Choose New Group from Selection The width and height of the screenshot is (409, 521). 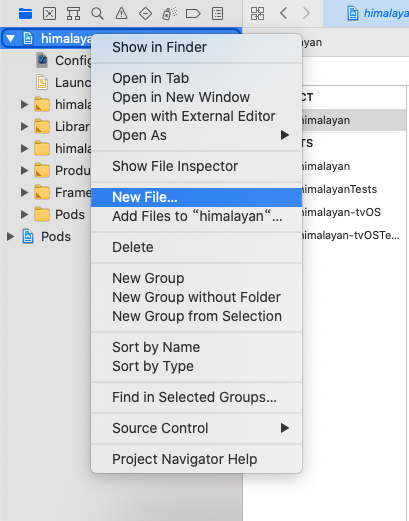pyautogui.click(x=197, y=316)
